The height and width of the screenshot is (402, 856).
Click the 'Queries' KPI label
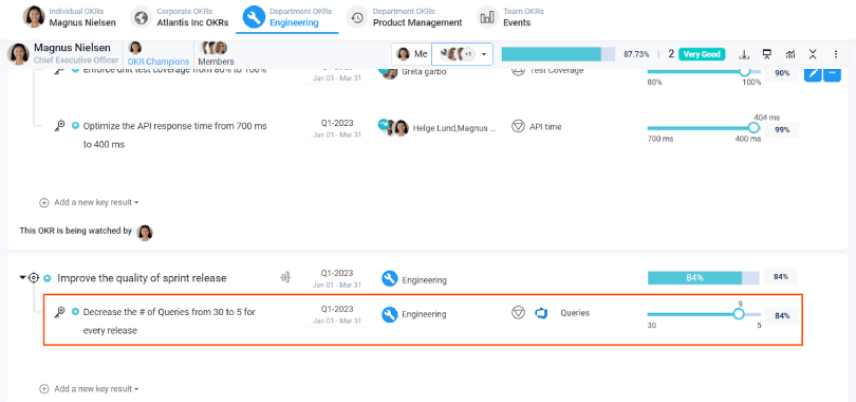coord(575,314)
